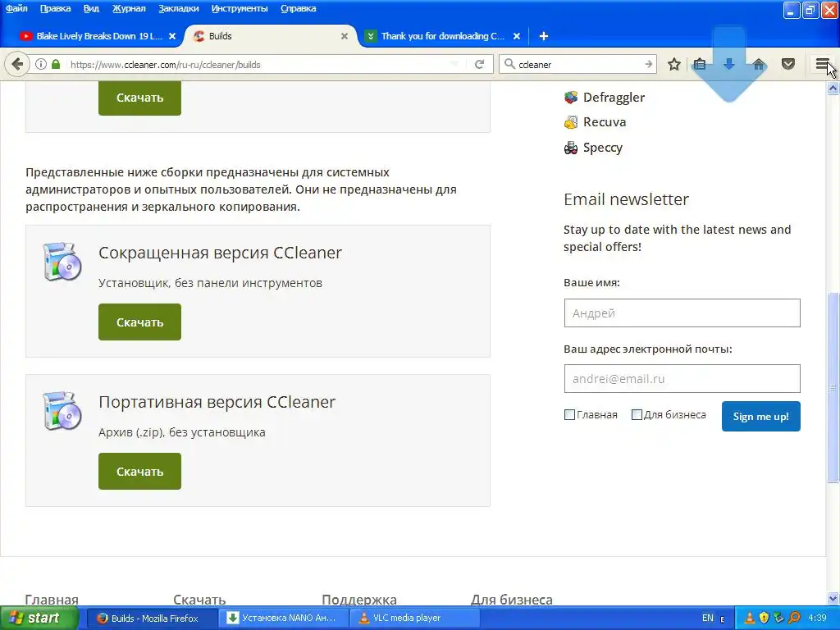The height and width of the screenshot is (630, 840).
Task: Open the Recuva link
Action: (x=605, y=122)
